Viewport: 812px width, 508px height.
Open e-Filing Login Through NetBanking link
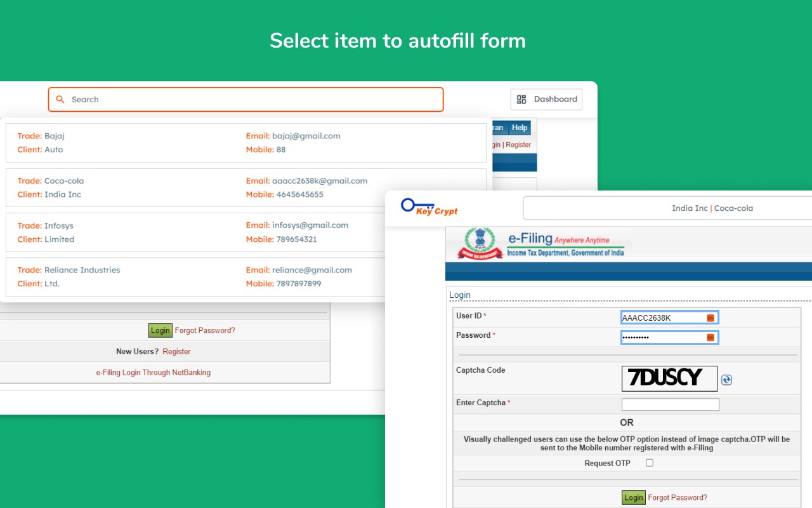[154, 373]
